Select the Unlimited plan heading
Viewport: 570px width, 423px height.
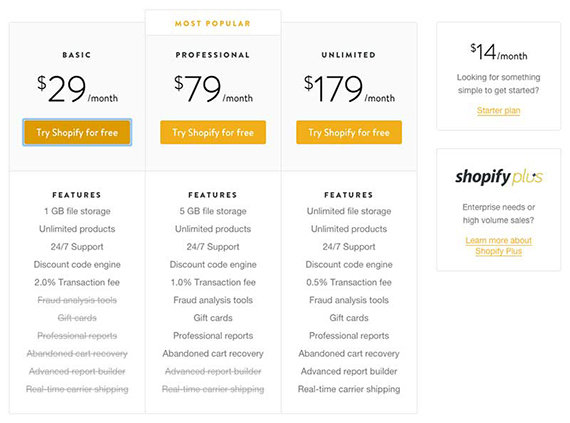(x=349, y=55)
